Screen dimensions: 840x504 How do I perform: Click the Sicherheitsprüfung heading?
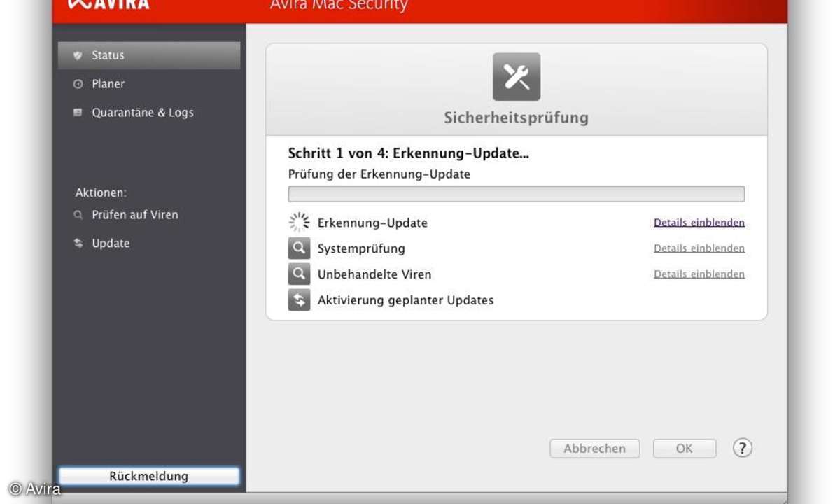[517, 118]
